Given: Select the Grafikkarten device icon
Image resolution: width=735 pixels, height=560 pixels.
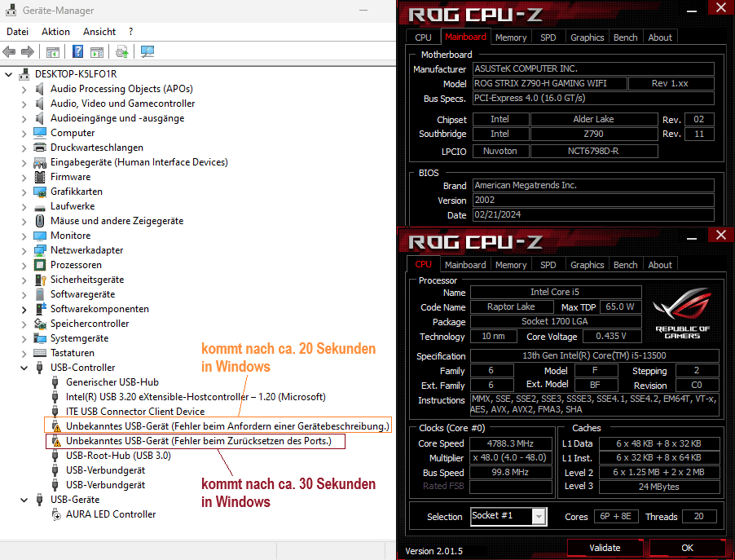Looking at the screenshot, I should pyautogui.click(x=40, y=192).
